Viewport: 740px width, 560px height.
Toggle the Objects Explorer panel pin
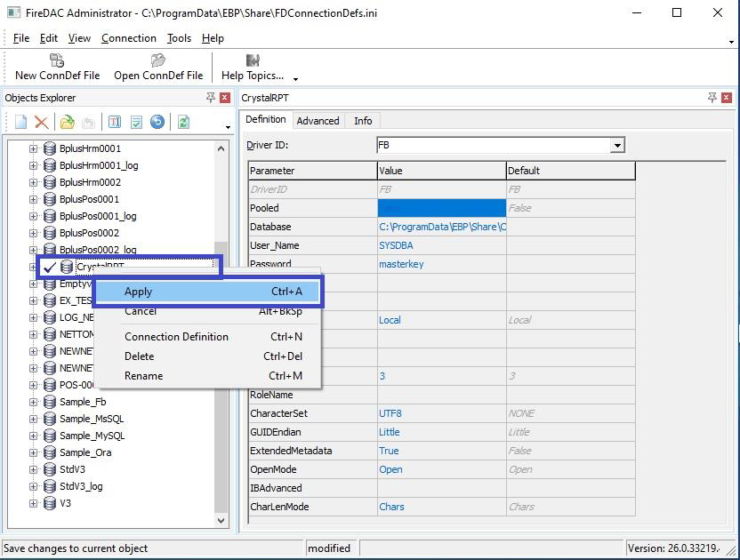click(x=211, y=98)
